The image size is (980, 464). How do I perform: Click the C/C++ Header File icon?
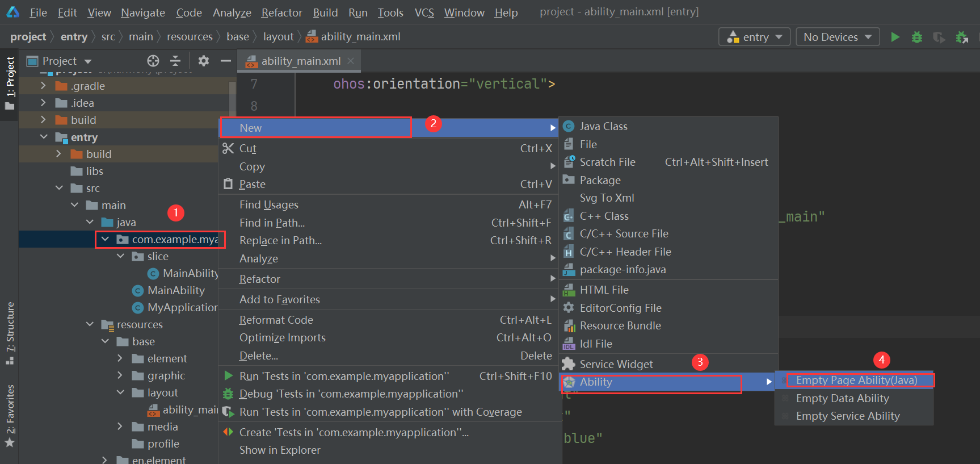click(569, 252)
